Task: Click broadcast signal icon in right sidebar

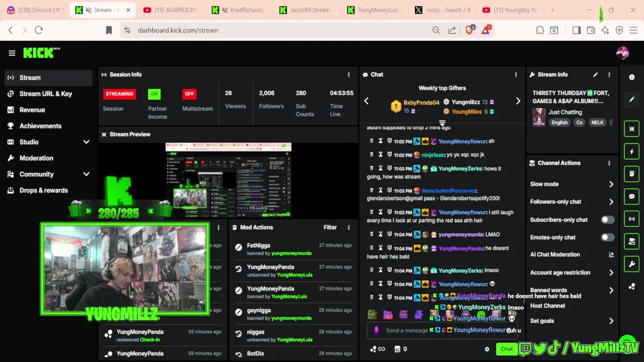Action: tap(632, 219)
